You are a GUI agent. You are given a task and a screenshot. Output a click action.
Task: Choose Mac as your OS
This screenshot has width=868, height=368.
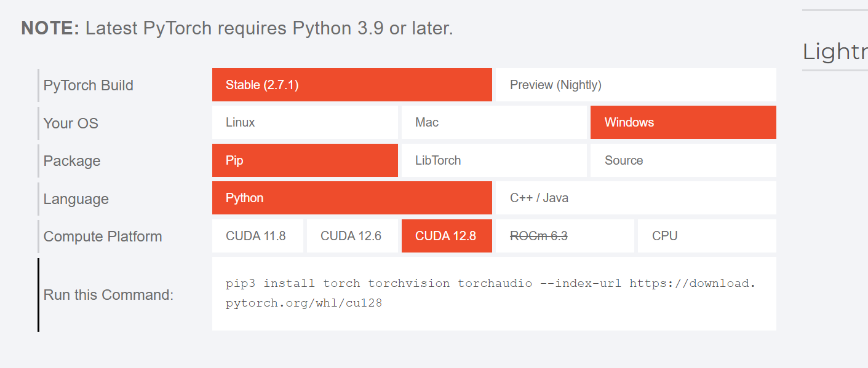[494, 122]
